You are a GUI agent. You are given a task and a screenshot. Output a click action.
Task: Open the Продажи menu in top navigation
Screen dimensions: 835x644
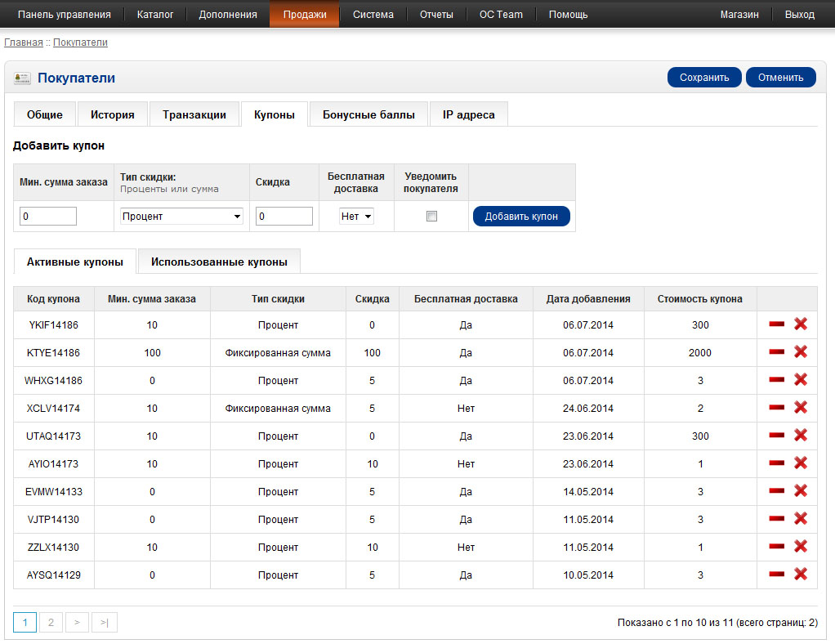(x=304, y=15)
